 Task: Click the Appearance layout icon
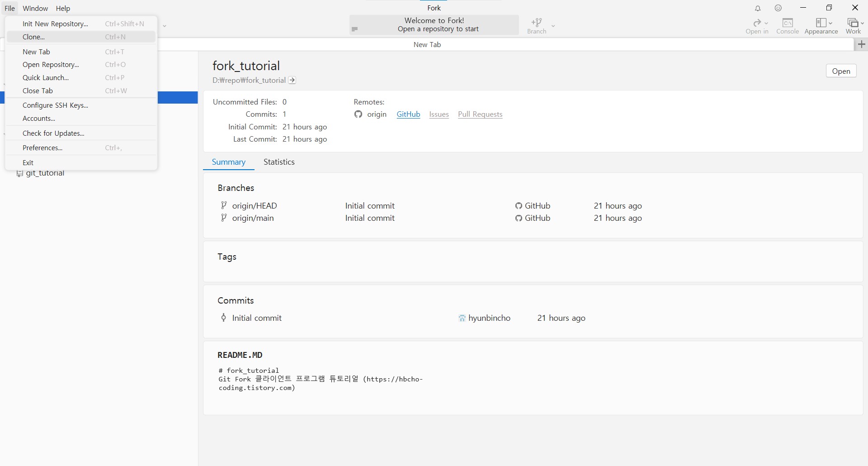(x=821, y=23)
